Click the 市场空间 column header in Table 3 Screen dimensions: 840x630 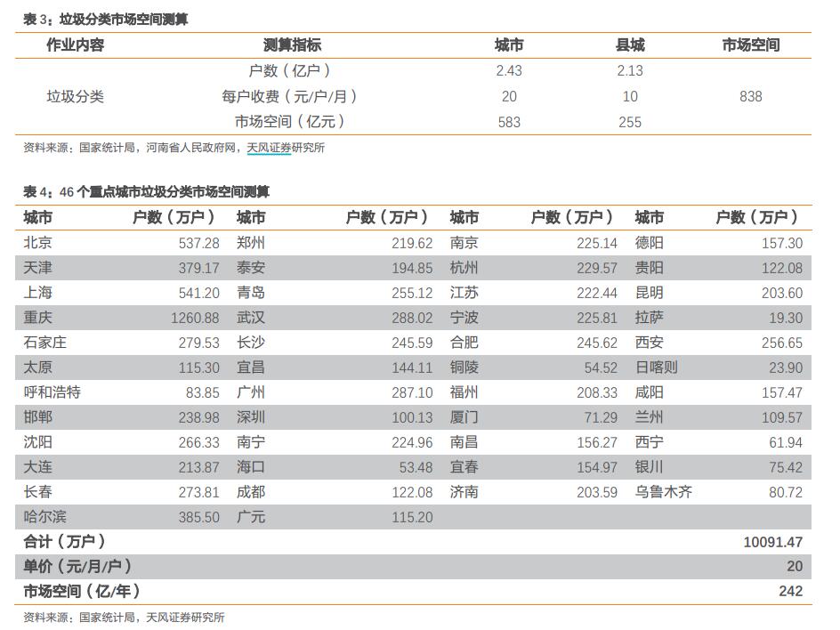750,45
